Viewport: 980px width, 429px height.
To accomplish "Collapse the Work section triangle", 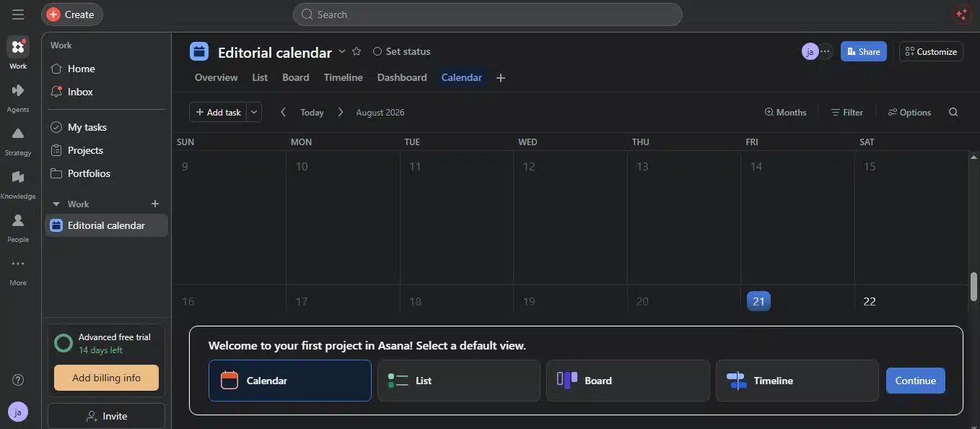I will [x=56, y=204].
